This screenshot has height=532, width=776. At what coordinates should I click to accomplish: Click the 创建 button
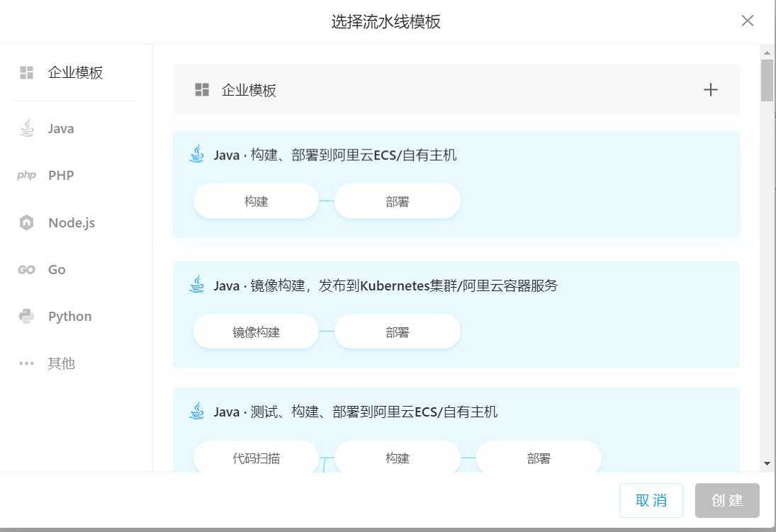pos(727,500)
